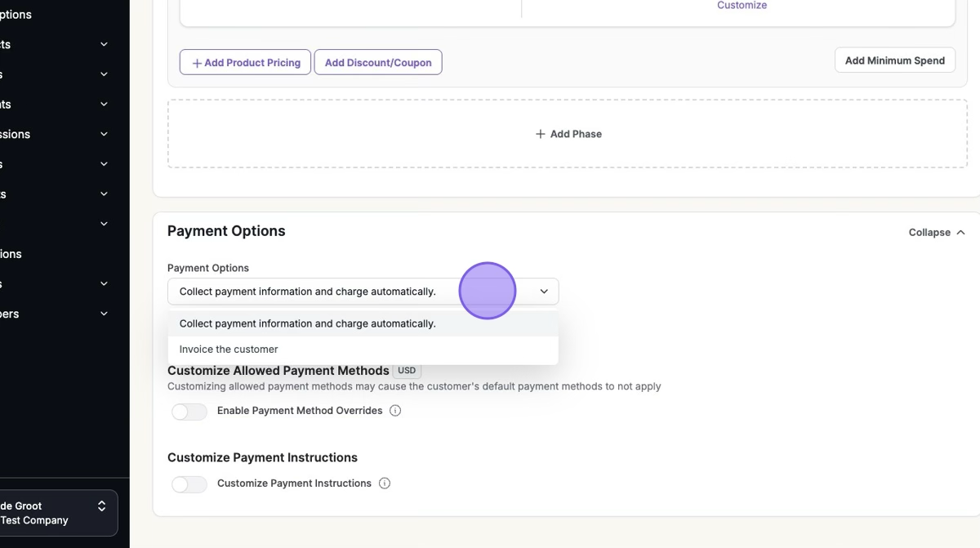Click the Add Minimum Spend button
This screenshot has width=980, height=548.
(x=894, y=60)
